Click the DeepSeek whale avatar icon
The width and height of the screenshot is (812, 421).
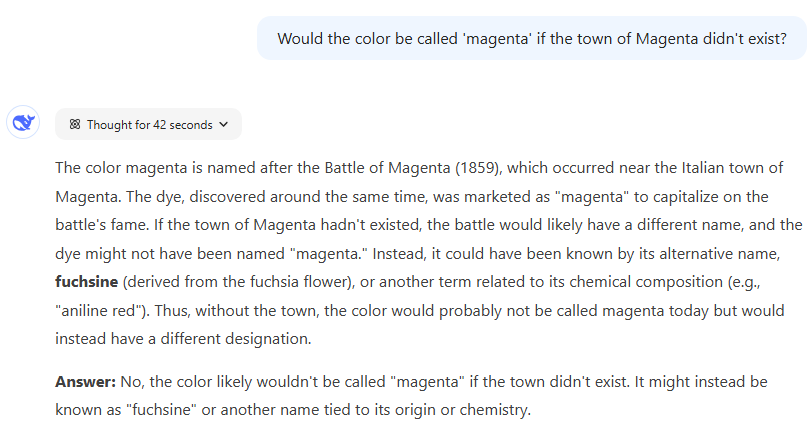pos(23,123)
